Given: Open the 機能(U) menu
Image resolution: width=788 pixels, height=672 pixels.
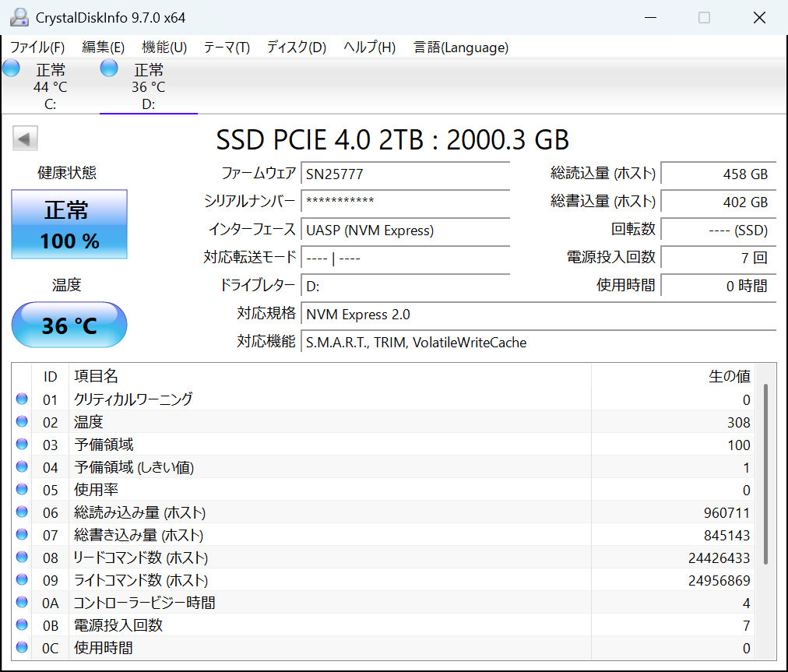Looking at the screenshot, I should pos(164,47).
